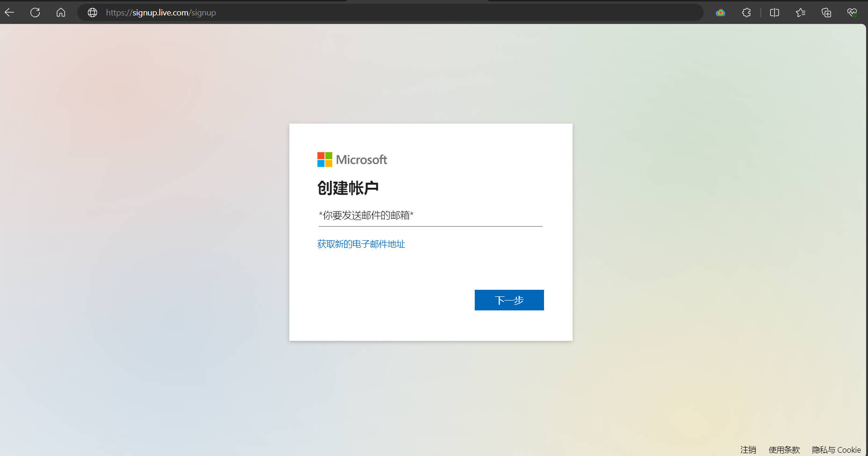Screen dimensions: 868x456
Task: Open the 使用条款 footer link
Action: (784, 449)
